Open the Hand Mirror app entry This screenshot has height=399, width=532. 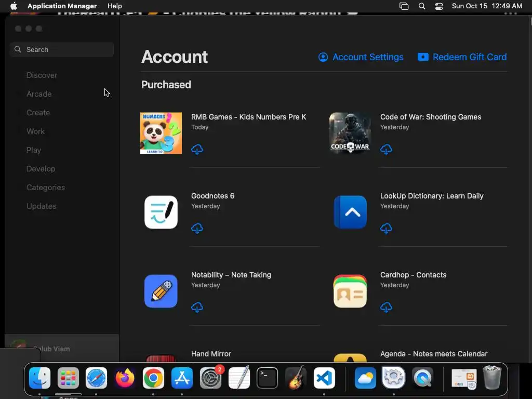pyautogui.click(x=211, y=354)
